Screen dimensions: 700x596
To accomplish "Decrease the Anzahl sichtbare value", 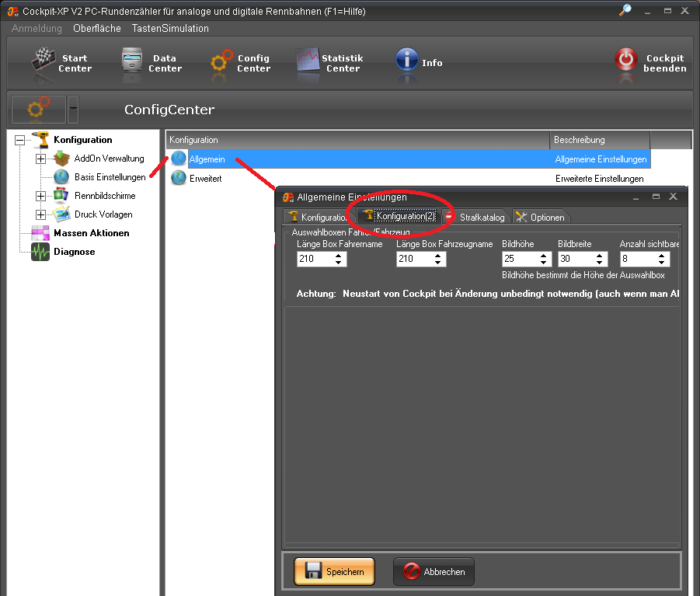I will click(662, 263).
